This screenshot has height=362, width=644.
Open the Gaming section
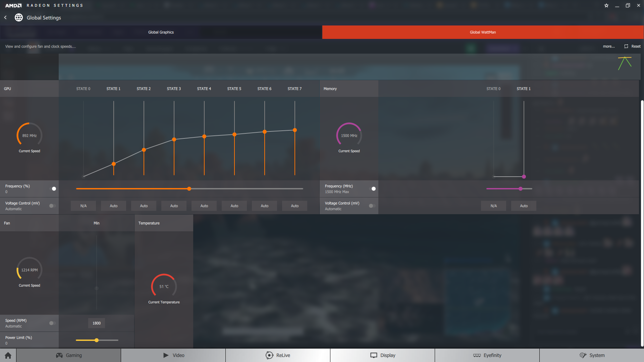tap(69, 355)
